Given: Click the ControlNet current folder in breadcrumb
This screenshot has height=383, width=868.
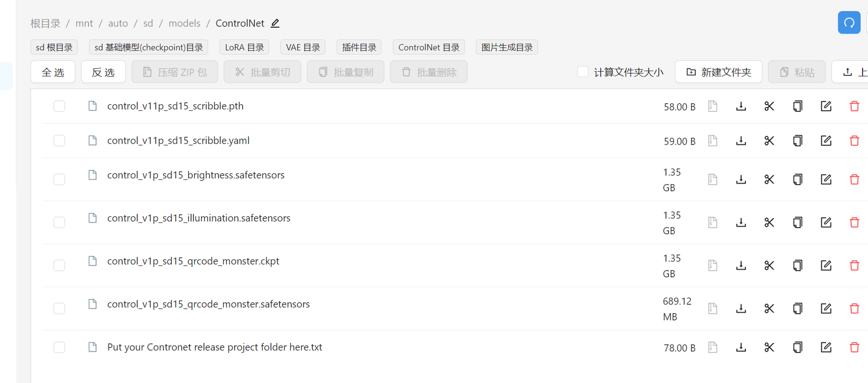Looking at the screenshot, I should point(240,23).
